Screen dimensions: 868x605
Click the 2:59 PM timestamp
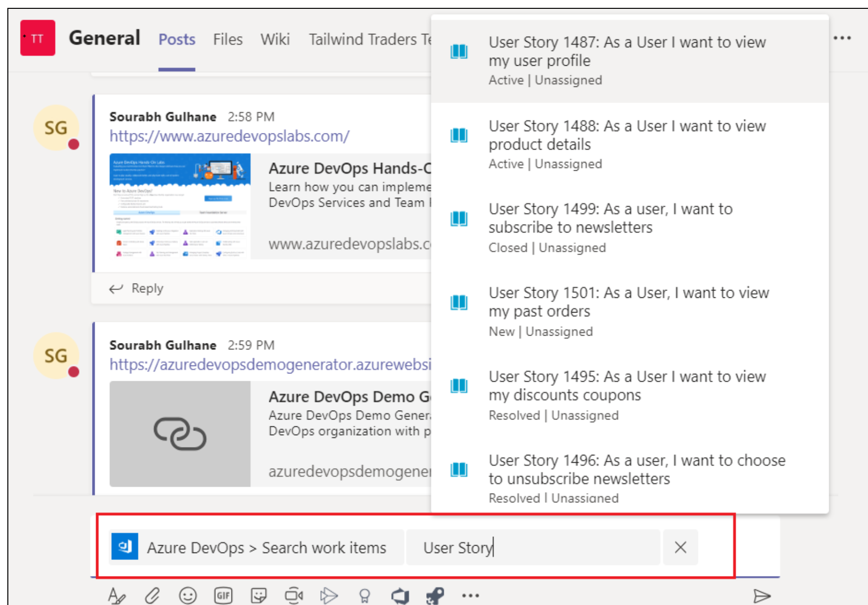[251, 345]
